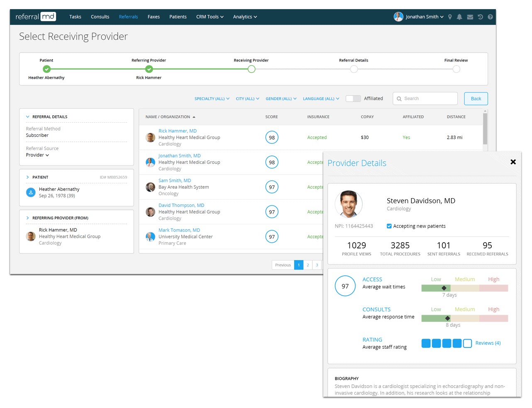
Task: Uncheck Accepting new patients checkbox
Action: click(389, 226)
